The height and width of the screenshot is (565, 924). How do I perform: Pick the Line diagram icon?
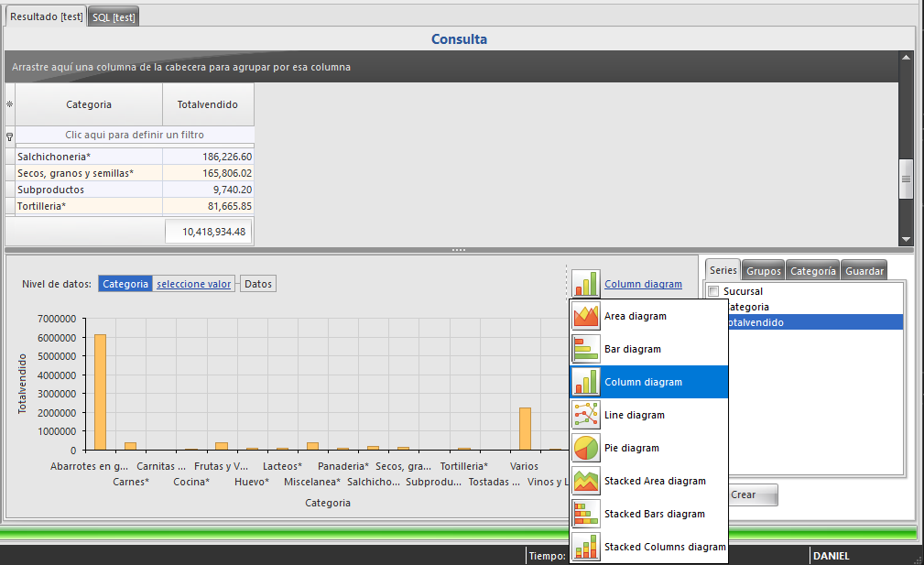(586, 415)
